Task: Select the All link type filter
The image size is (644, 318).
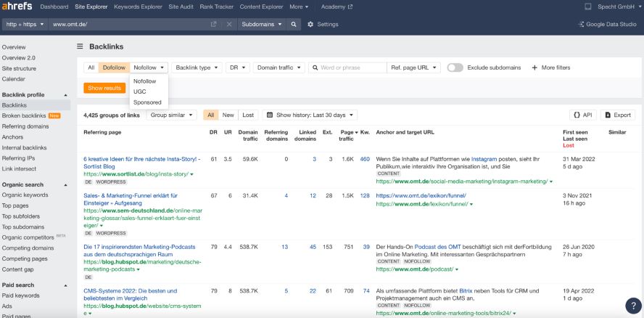Action: tap(91, 68)
